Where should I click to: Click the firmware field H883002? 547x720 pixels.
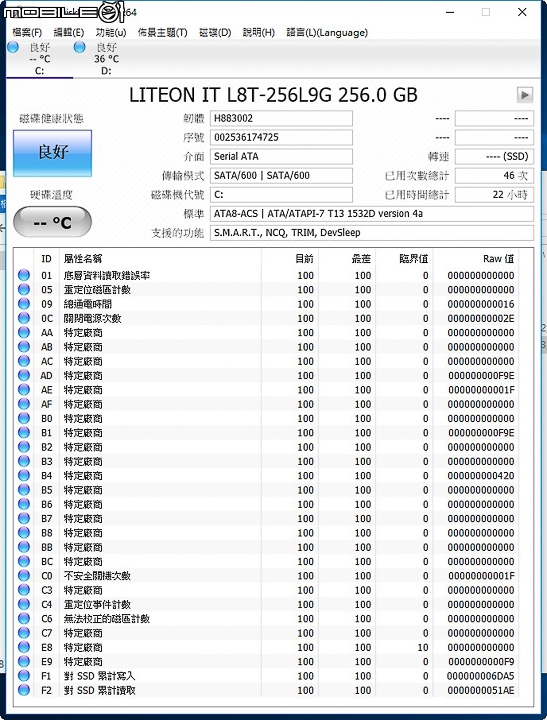pyautogui.click(x=281, y=118)
